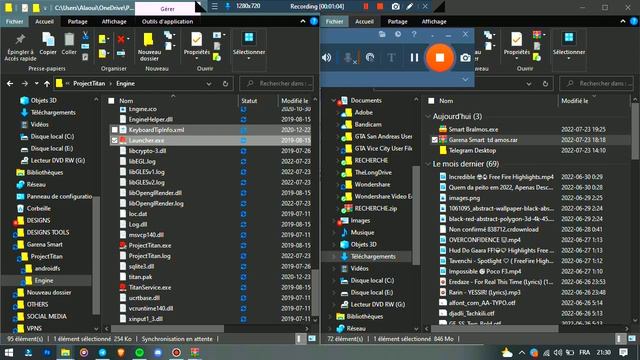Expand the recorder panel with bottom chevron
The height and width of the screenshot is (360, 640).
[x=465, y=79]
